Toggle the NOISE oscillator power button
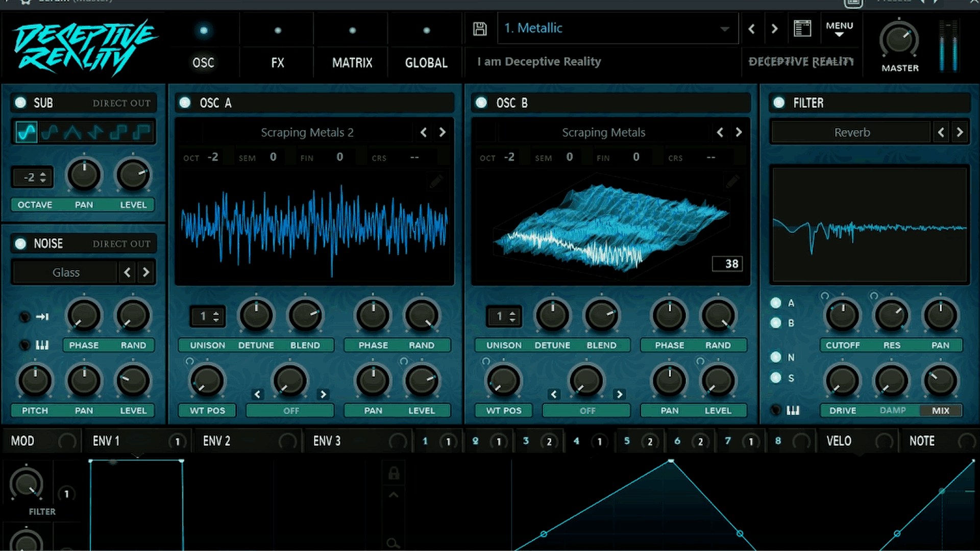Viewport: 980px width, 551px height. pos(19,243)
